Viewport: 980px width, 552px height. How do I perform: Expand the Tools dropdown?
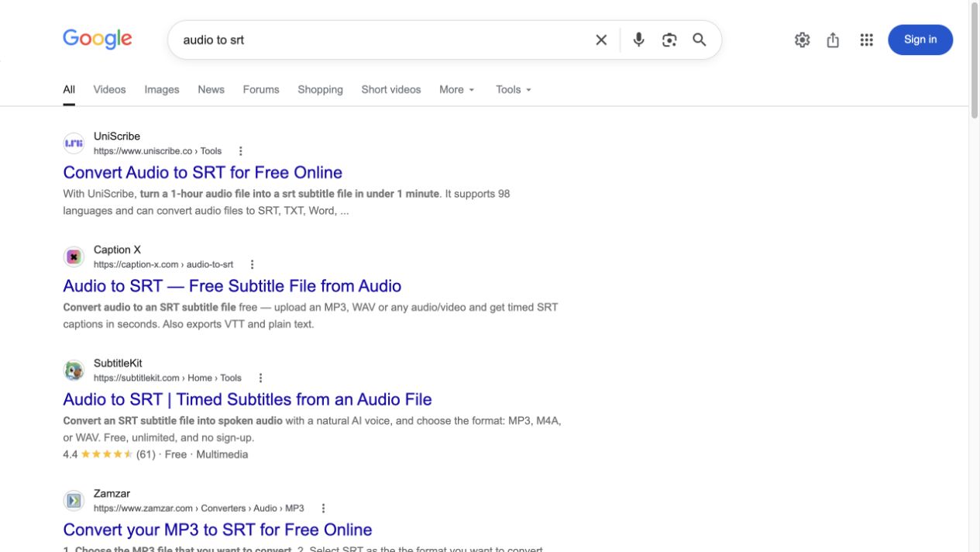(x=514, y=89)
